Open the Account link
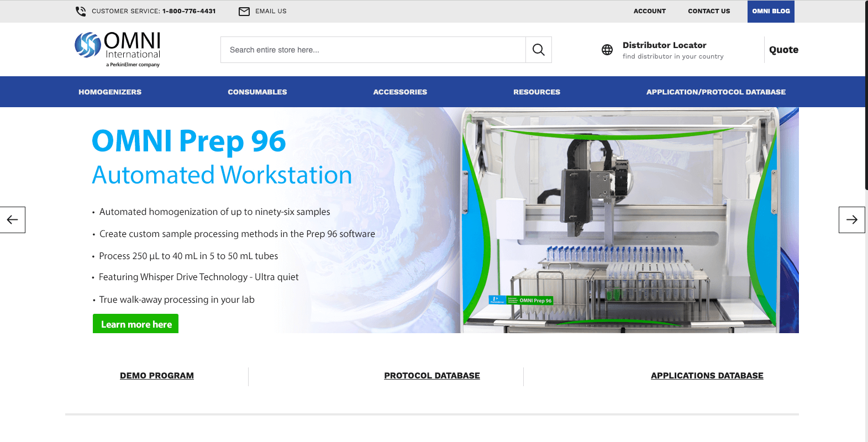This screenshot has width=868, height=442. click(650, 11)
